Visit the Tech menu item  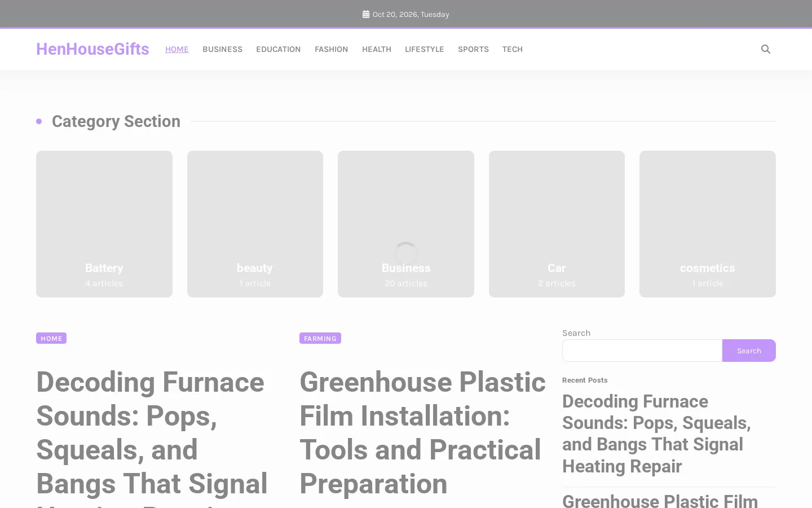click(513, 49)
